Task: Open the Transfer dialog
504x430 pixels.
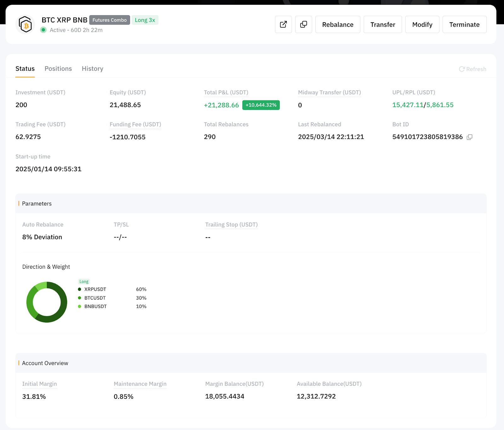Action: click(382, 25)
